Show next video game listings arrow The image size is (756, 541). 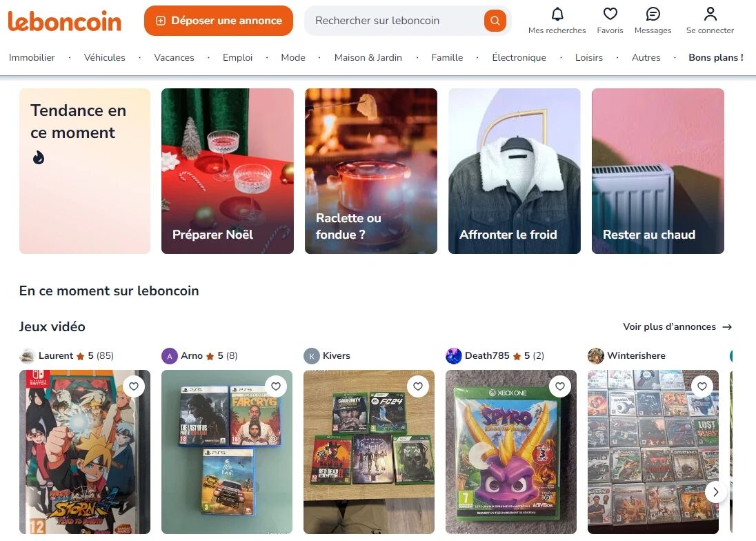tap(715, 492)
